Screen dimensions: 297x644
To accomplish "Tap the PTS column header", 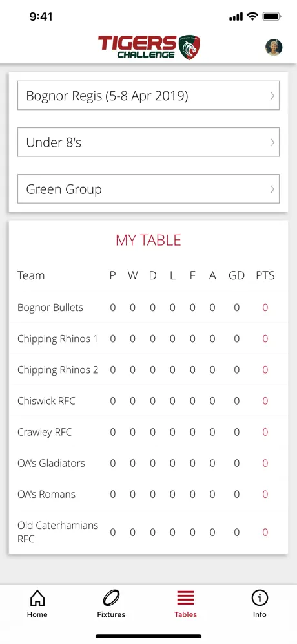I will [265, 275].
